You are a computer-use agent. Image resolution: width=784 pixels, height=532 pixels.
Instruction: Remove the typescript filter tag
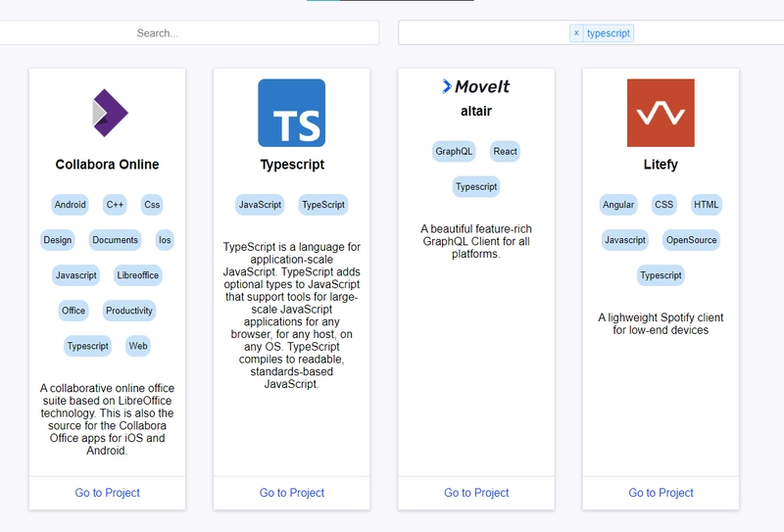point(576,33)
